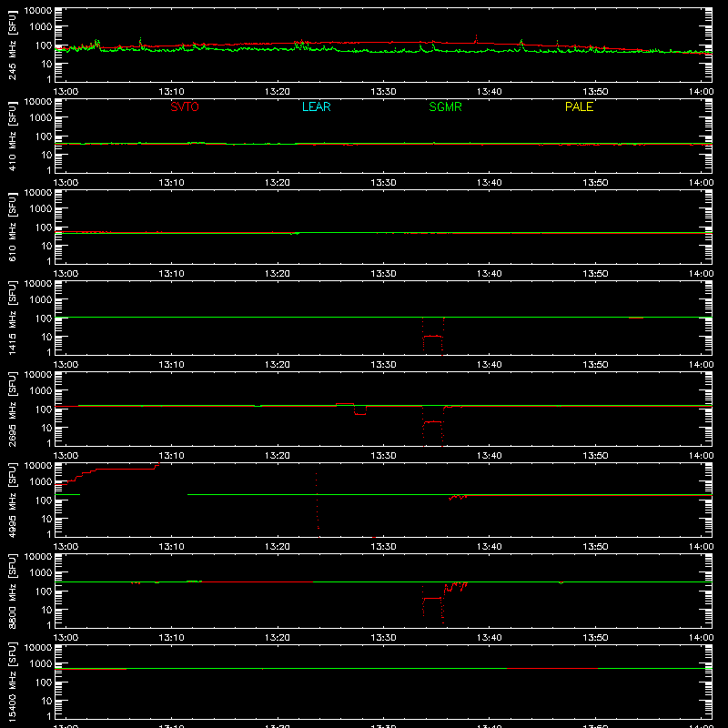This screenshot has width=728, height=728.
Task: Click 13:40 label under the 410 MHz panel
Action: 490,183
